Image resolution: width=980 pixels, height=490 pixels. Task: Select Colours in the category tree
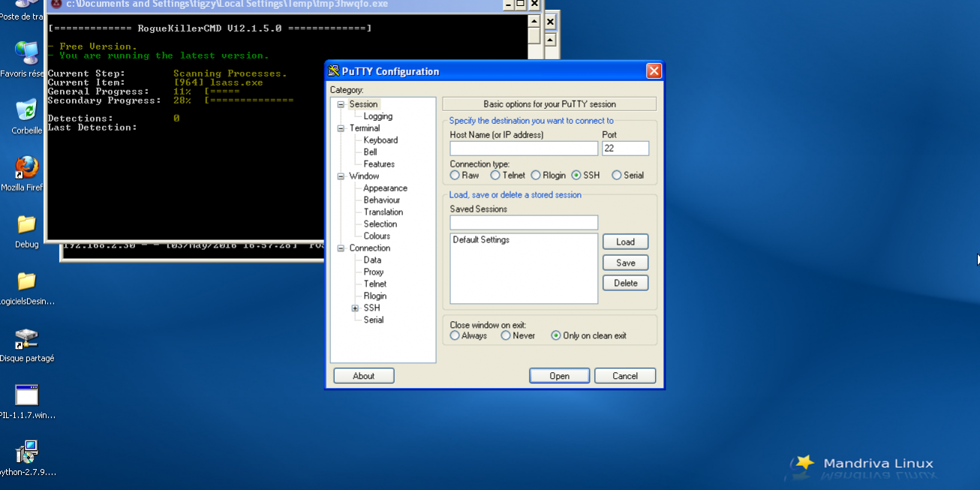377,236
